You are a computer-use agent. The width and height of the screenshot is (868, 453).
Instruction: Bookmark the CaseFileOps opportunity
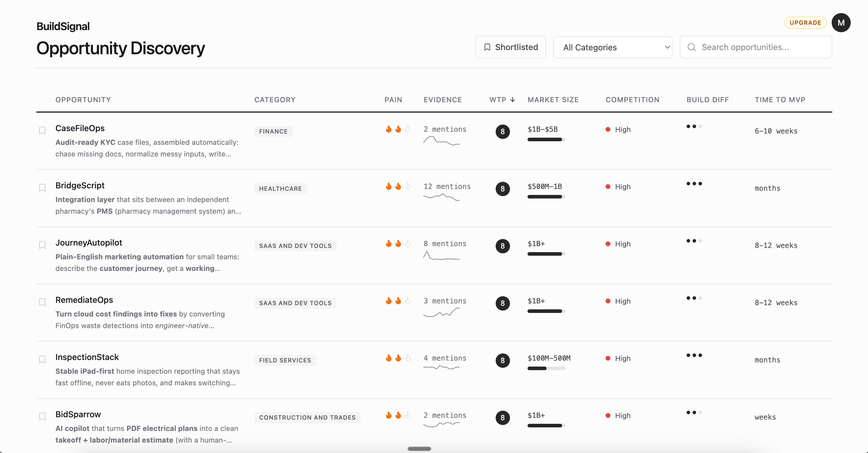click(x=42, y=130)
